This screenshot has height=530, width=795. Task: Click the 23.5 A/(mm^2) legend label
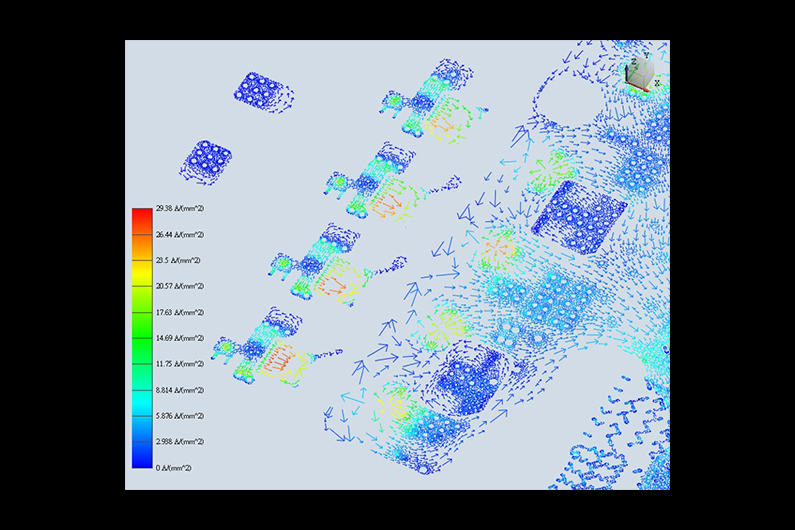178,261
